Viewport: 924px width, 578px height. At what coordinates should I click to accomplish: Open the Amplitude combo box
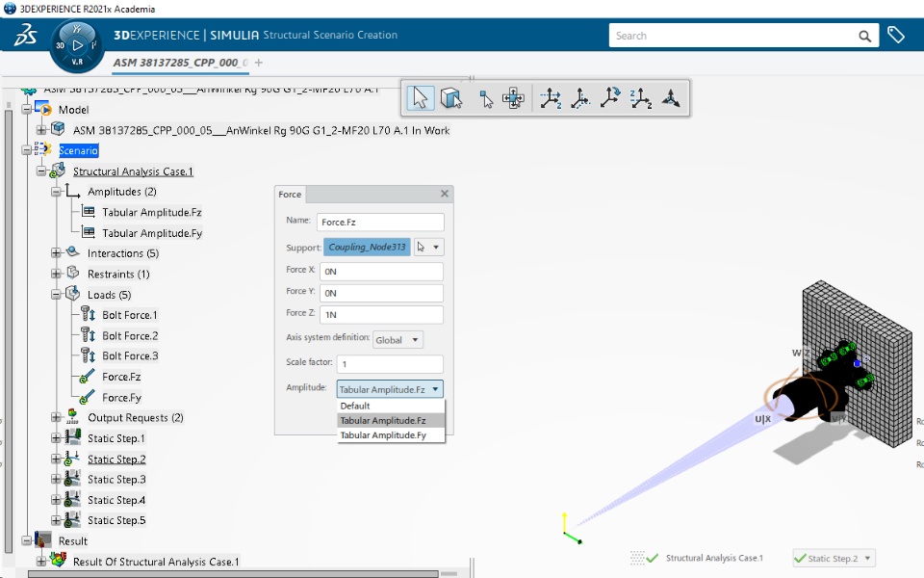point(390,389)
